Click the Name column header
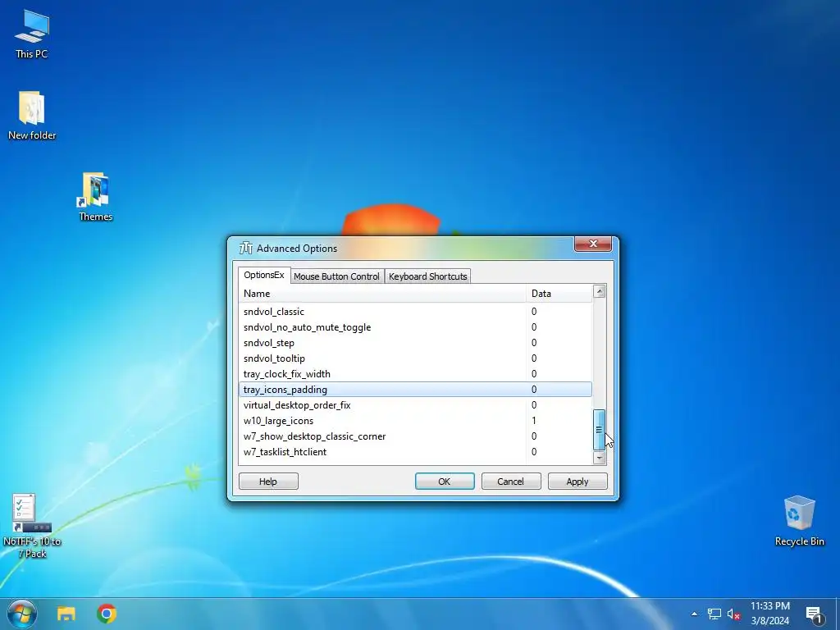The width and height of the screenshot is (840, 630). pos(382,294)
